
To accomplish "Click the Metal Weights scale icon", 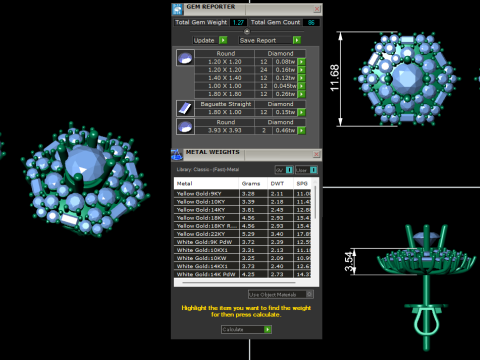I will tap(177, 155).
